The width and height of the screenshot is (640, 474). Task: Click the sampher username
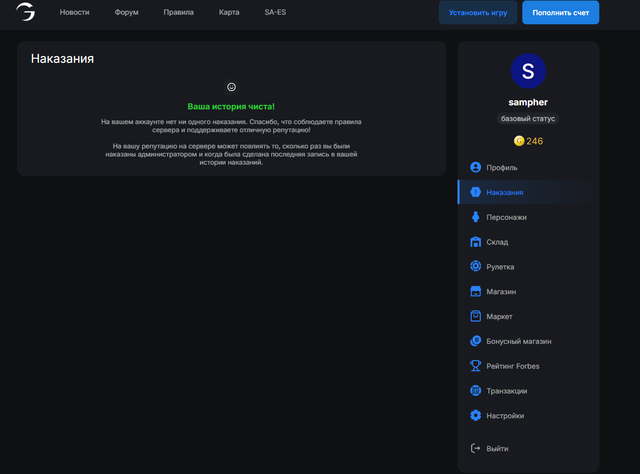pos(528,102)
